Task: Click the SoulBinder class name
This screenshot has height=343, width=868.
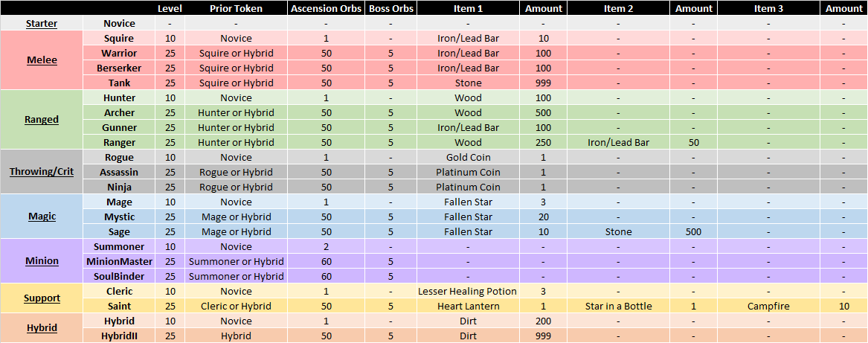Action: click(120, 276)
